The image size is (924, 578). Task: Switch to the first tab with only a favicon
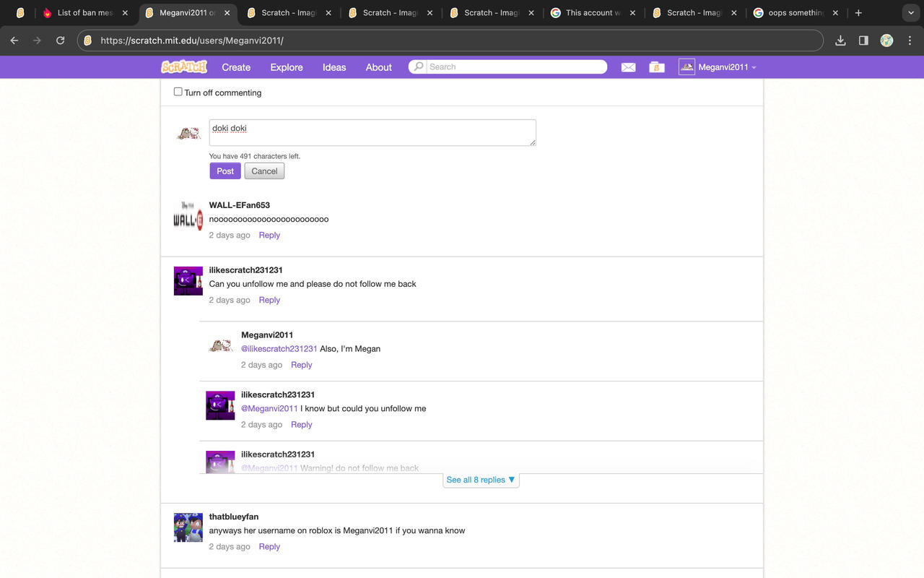tap(20, 13)
